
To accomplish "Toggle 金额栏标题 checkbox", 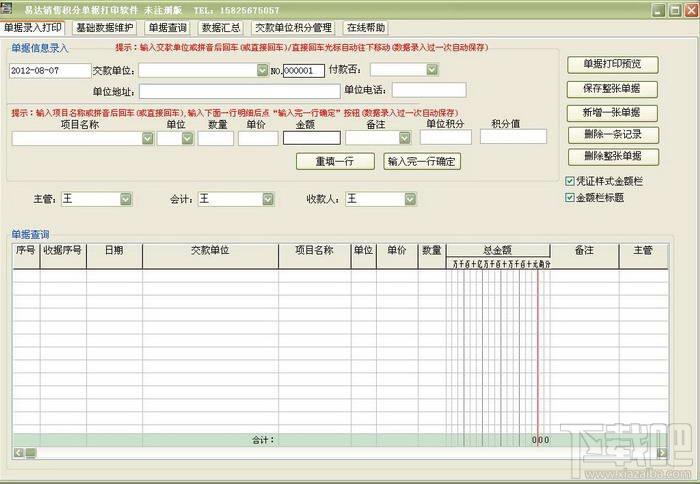I will (x=570, y=197).
